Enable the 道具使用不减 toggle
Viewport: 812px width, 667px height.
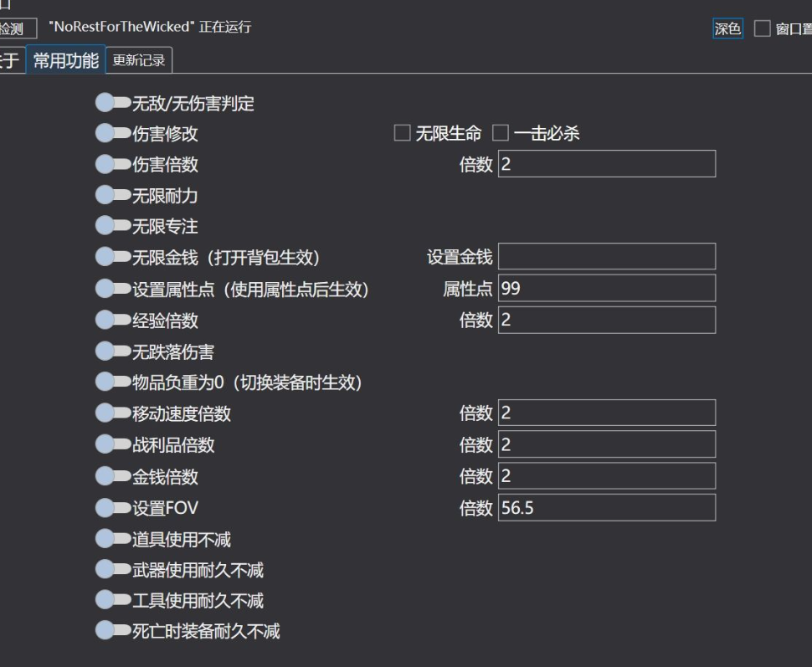[113, 539]
